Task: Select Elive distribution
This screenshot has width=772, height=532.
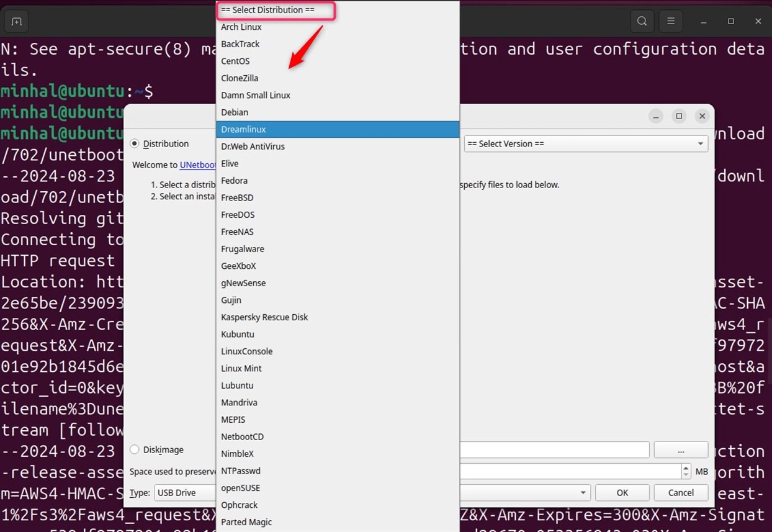Action: coord(338,163)
